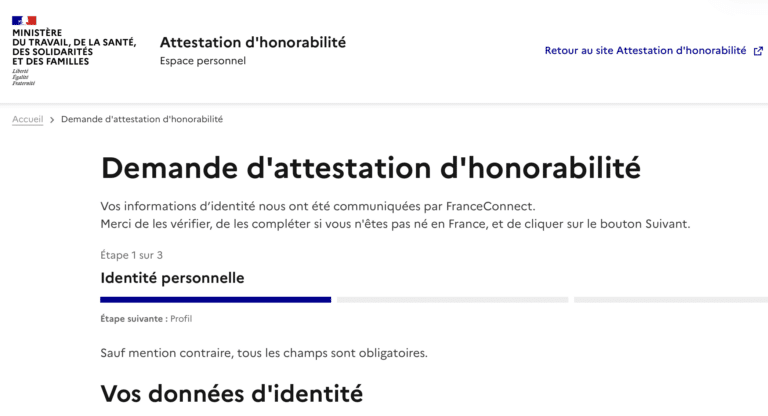Click the Étape suivante : Profil label
This screenshot has height=416, width=768.
click(x=146, y=319)
